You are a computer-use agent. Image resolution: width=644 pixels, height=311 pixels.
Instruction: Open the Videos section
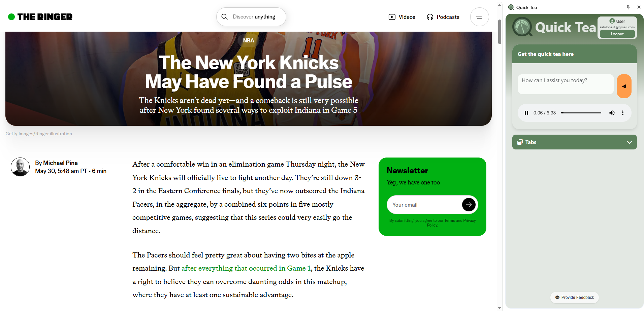click(x=402, y=17)
